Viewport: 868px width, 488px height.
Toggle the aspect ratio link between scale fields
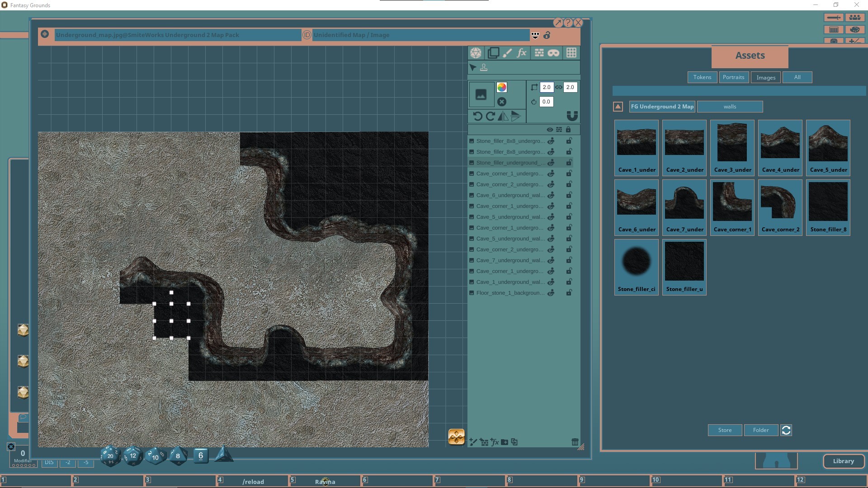(558, 87)
